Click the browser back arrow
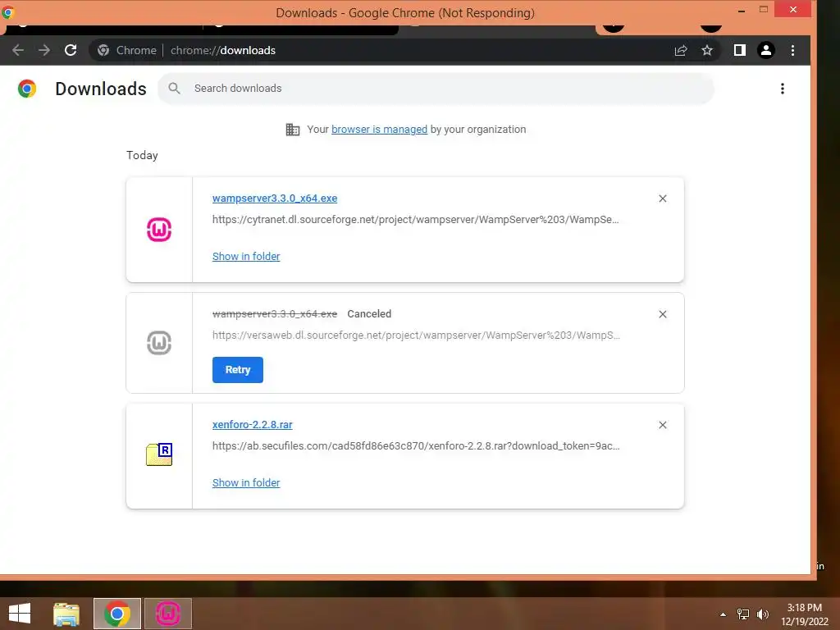This screenshot has height=630, width=840. 18,50
